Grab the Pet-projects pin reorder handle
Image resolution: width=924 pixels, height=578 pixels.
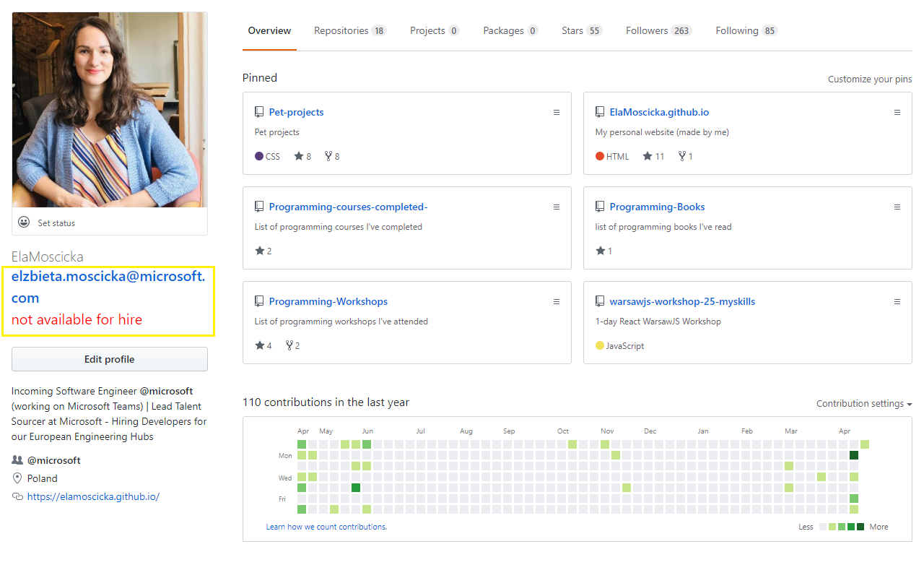pos(557,112)
